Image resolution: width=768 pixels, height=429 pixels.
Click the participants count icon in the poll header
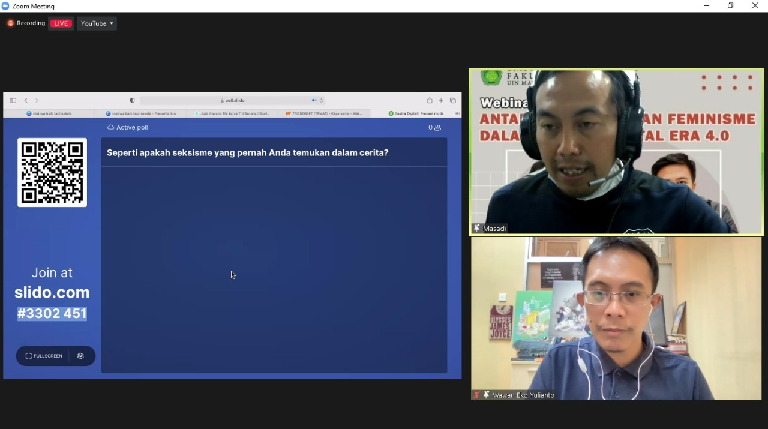pyautogui.click(x=435, y=128)
